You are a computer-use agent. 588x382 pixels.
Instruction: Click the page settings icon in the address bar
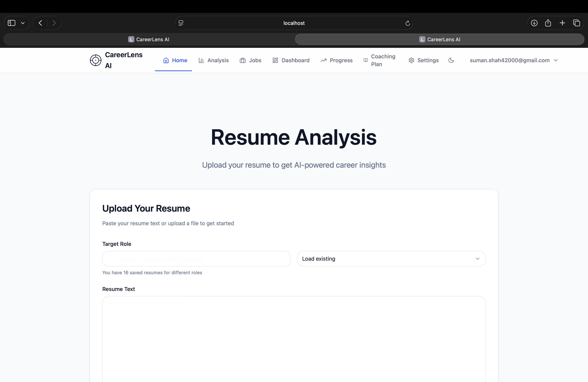(x=181, y=23)
